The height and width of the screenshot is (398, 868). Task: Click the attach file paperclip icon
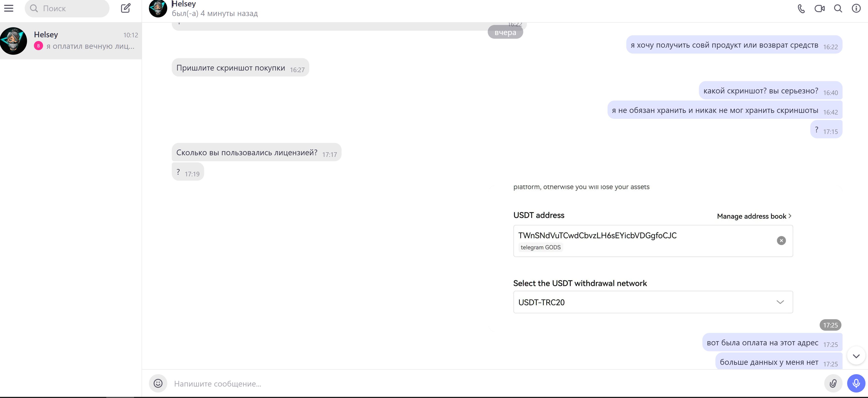pos(833,383)
